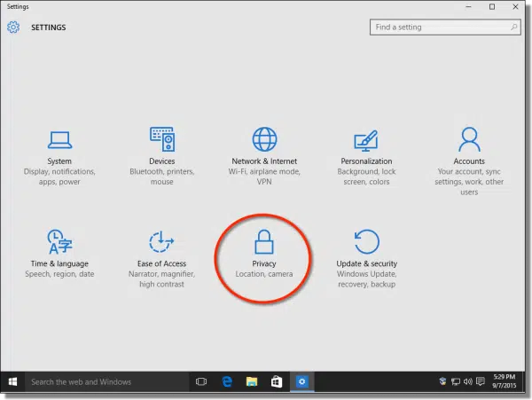Click the network tray icon
The width and height of the screenshot is (532, 400).
tap(456, 382)
